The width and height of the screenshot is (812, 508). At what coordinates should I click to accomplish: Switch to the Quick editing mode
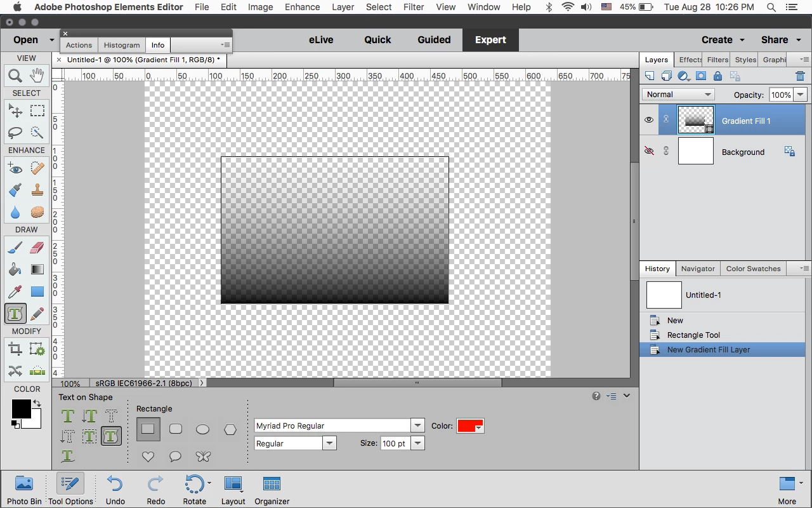point(377,39)
